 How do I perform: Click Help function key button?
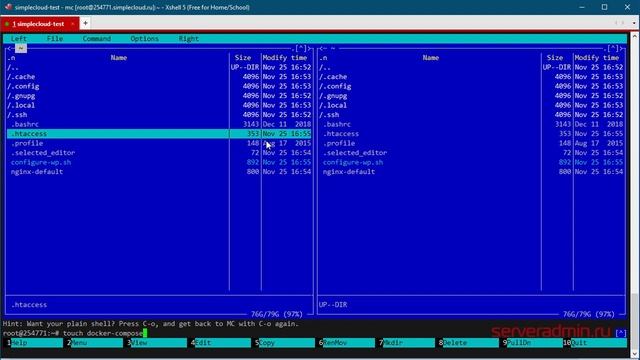36,343
